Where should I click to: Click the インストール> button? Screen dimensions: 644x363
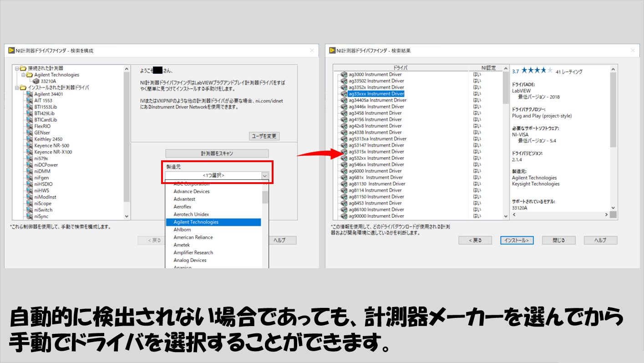517,240
